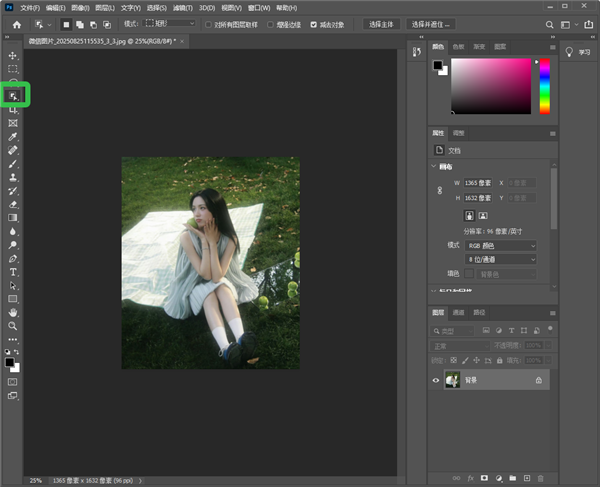
Task: Enable 对所有图层取样 checkbox
Action: click(x=207, y=23)
